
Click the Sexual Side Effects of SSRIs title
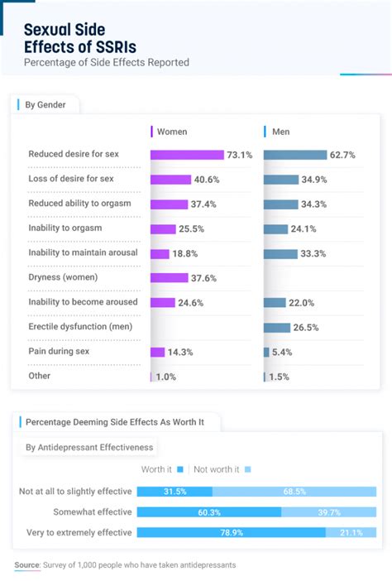(x=80, y=39)
